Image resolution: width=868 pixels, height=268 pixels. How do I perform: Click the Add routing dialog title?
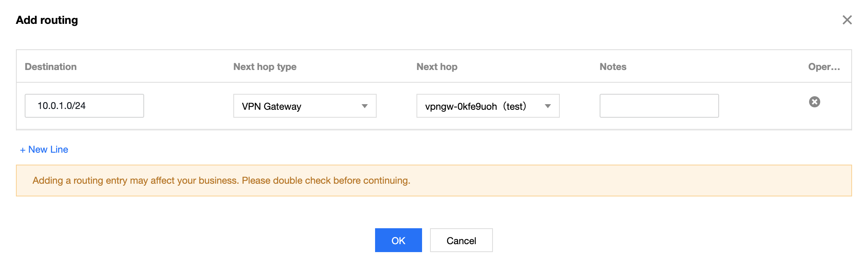(47, 20)
